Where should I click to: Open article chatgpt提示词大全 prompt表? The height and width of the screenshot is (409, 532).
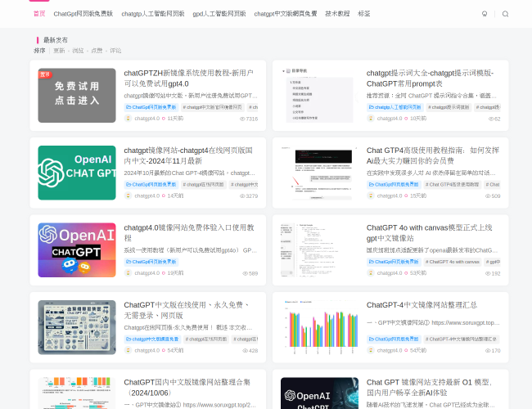point(430,79)
